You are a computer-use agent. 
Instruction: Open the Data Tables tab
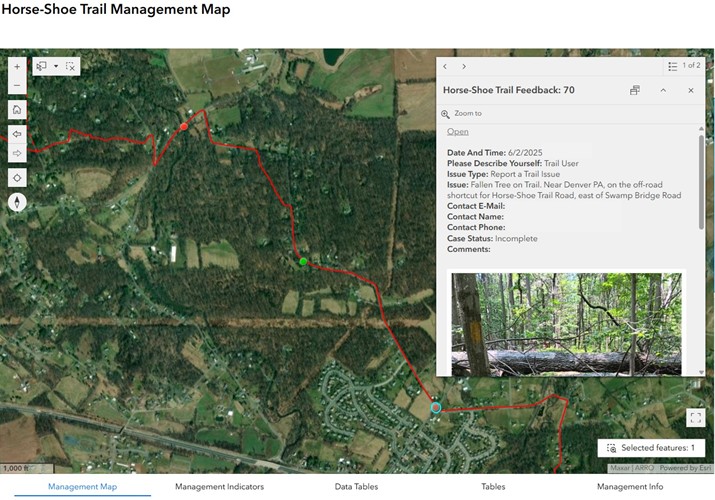point(356,486)
